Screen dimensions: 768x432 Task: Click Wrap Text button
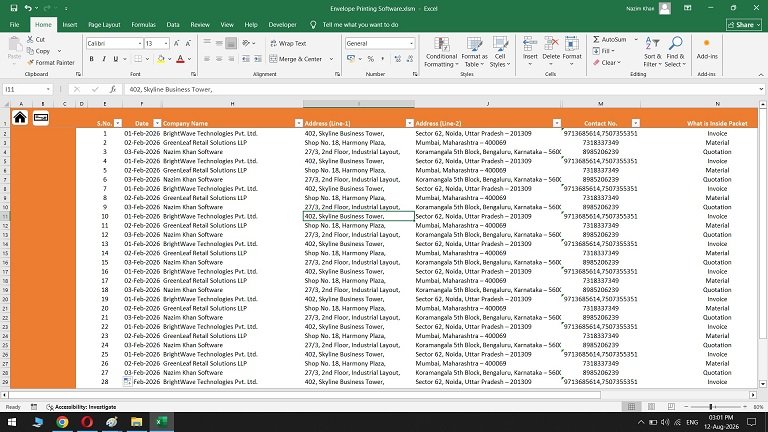[x=288, y=43]
